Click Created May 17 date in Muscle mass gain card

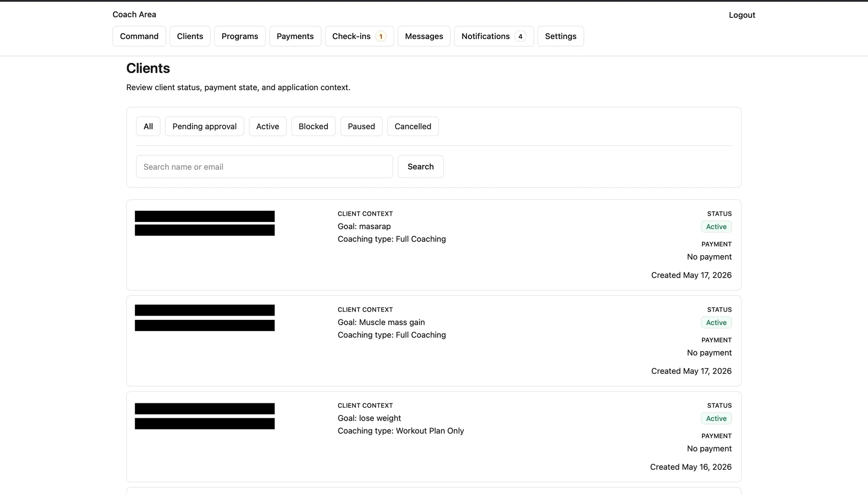click(692, 371)
